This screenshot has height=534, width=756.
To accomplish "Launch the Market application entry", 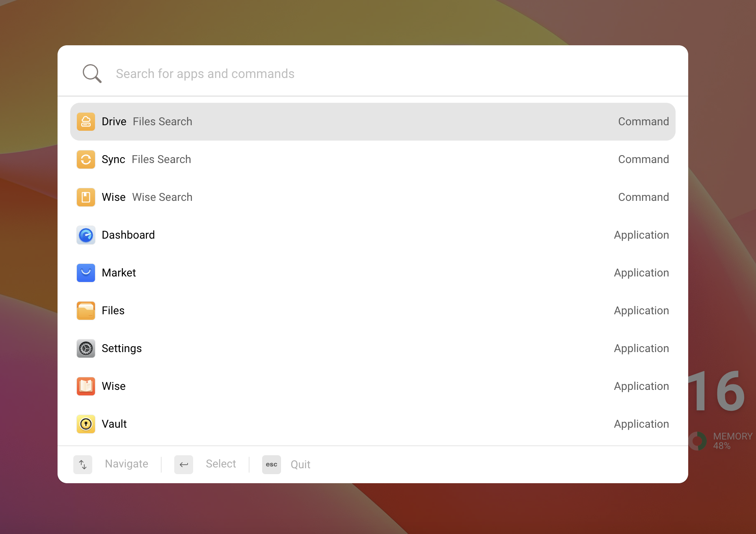I will click(373, 273).
